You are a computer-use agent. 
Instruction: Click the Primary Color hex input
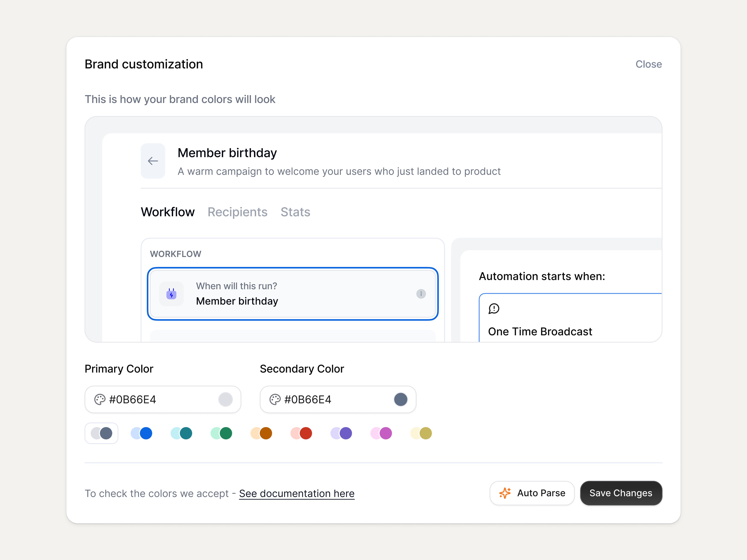click(162, 399)
